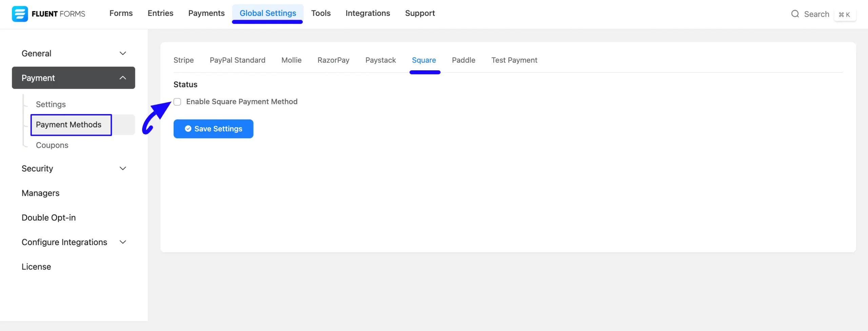Switch to the Stripe tab

tap(183, 60)
